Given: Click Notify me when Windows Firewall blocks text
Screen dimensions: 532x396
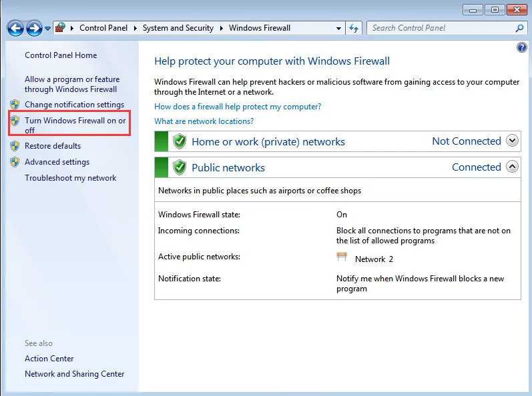Looking at the screenshot, I should click(421, 283).
